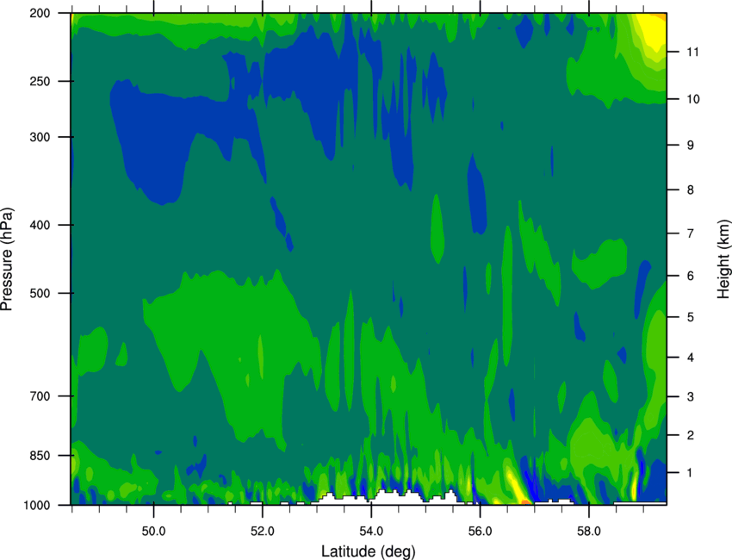The height and width of the screenshot is (560, 732).
Task: Click the 850 pressure axis label
Action: tap(40, 456)
